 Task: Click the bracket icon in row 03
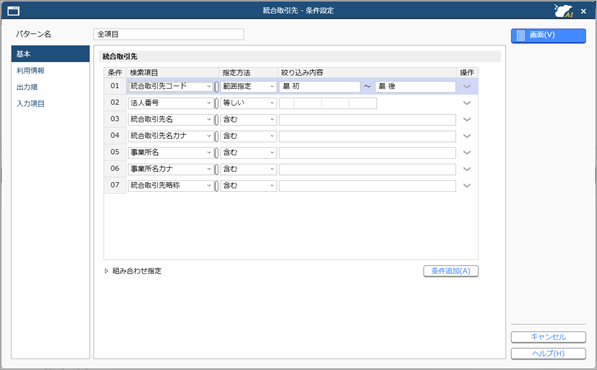pos(216,120)
